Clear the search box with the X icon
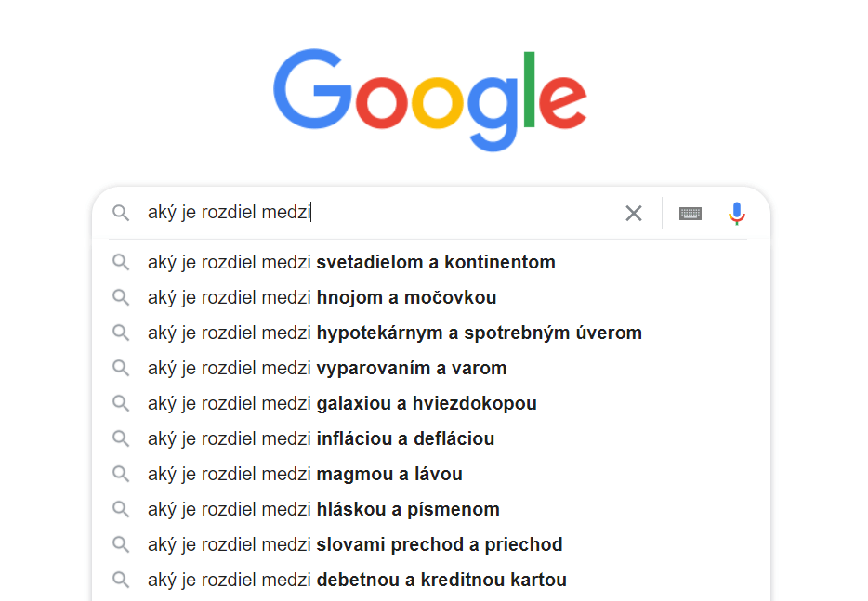Image resolution: width=868 pixels, height=601 pixels. (x=633, y=213)
